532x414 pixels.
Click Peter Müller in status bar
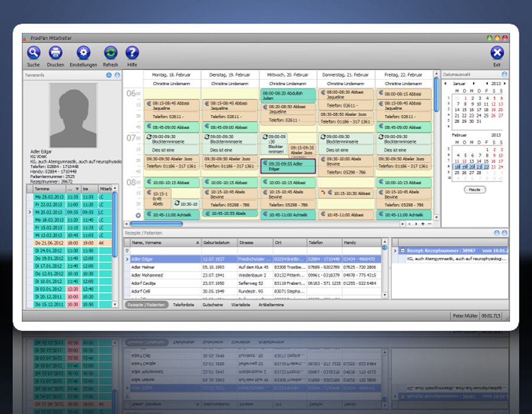point(465,316)
